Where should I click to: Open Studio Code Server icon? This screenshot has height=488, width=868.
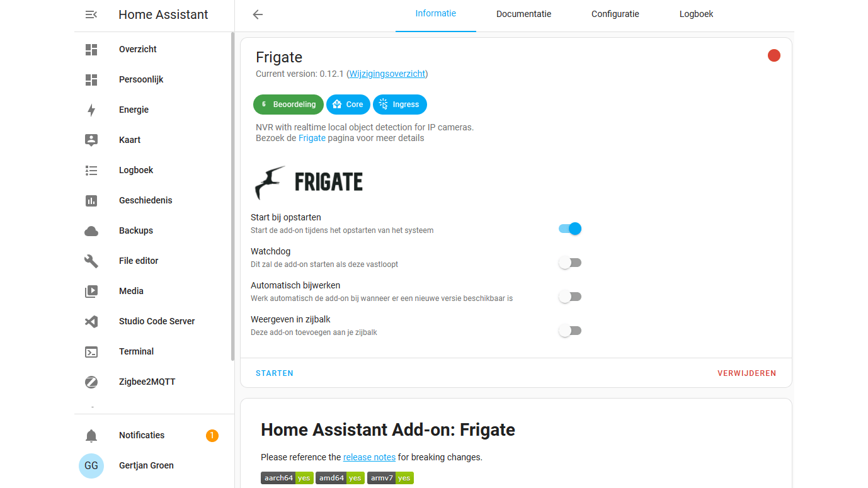tap(91, 322)
